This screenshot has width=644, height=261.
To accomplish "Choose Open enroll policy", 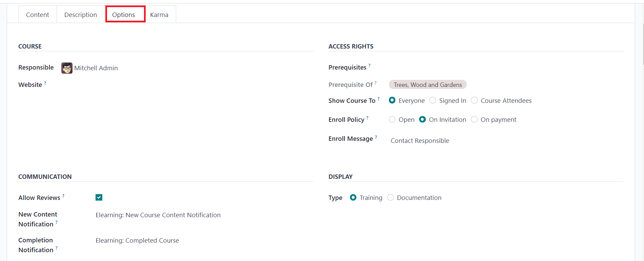I will (x=392, y=119).
